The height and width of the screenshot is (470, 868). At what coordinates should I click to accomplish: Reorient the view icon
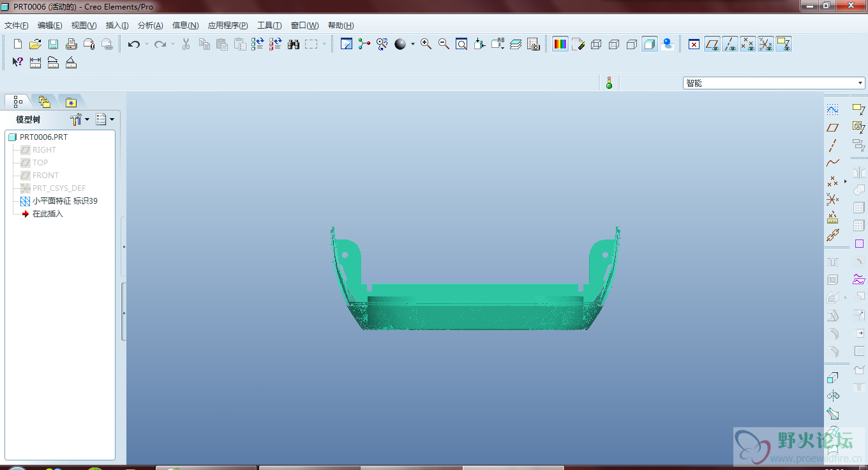(479, 44)
